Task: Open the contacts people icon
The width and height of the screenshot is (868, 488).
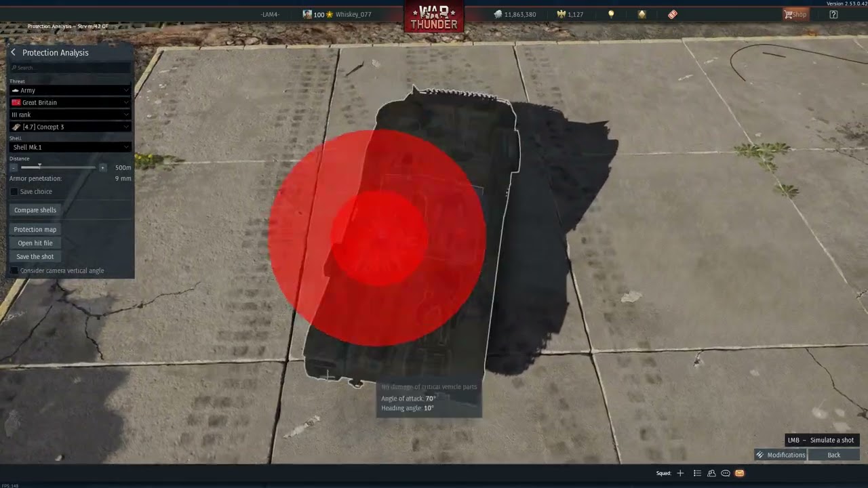Action: click(711, 473)
